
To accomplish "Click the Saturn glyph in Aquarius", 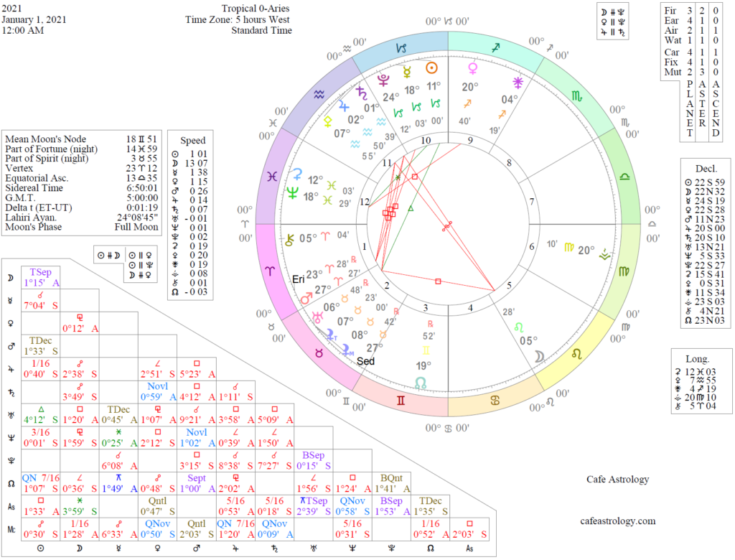I will click(x=361, y=95).
